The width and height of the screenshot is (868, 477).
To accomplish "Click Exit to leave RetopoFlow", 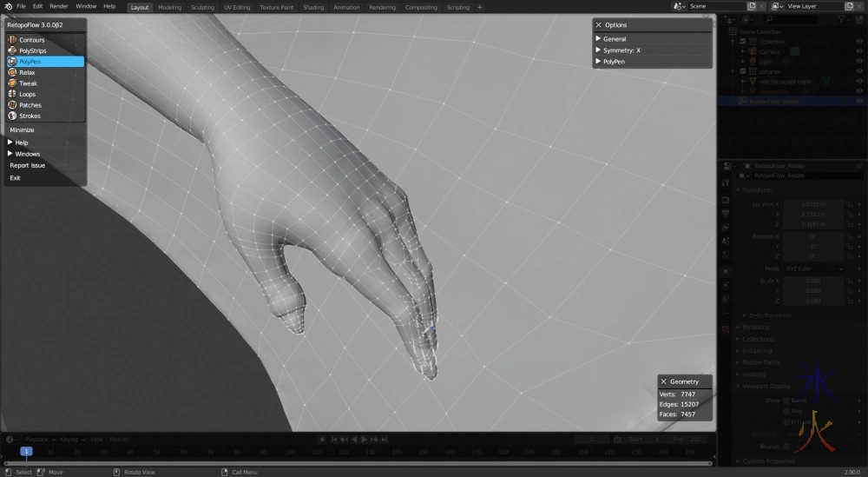I will pos(15,178).
